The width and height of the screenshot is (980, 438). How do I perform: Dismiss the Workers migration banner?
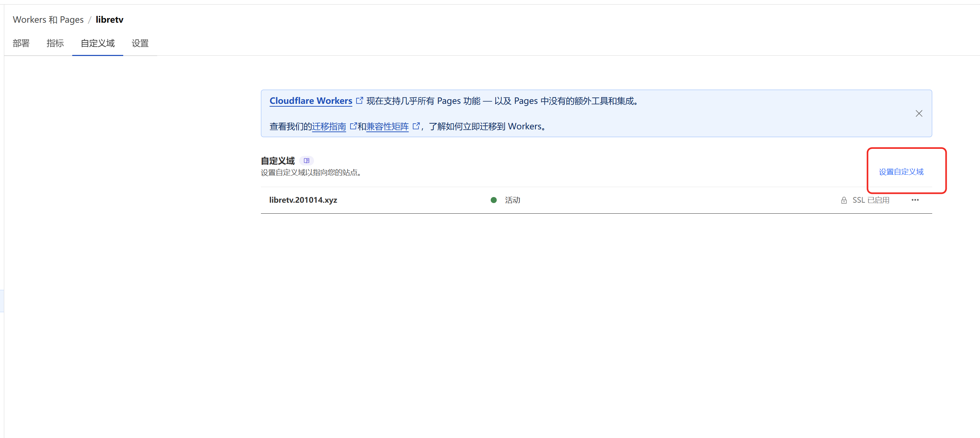point(919,113)
